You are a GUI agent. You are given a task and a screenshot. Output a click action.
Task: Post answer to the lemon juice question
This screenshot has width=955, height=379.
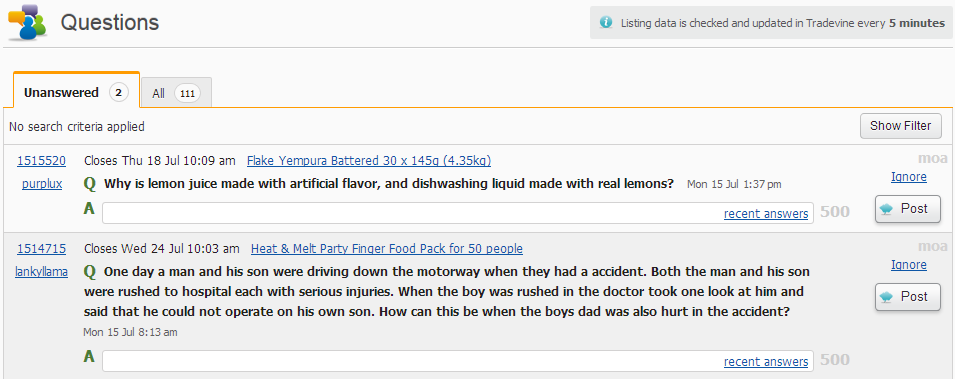tap(907, 209)
